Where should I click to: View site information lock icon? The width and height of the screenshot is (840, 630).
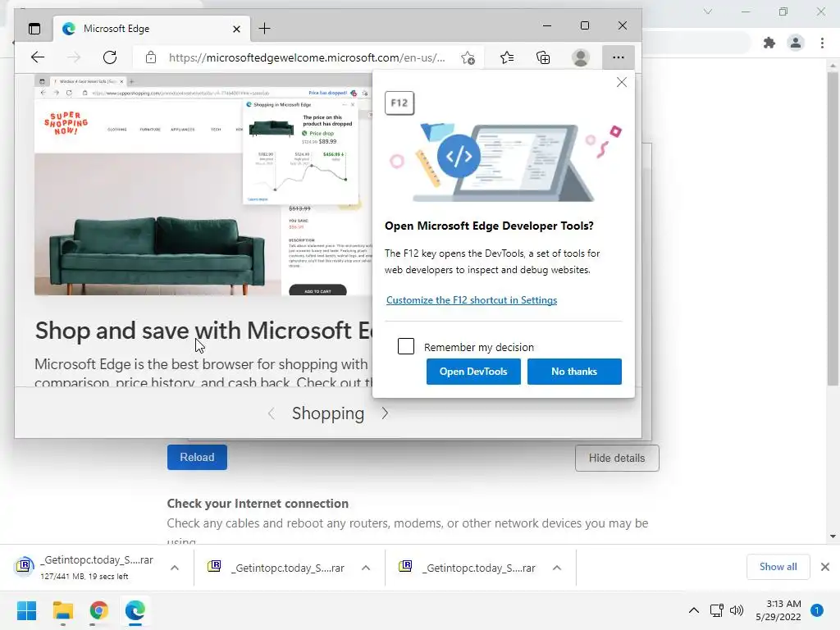coord(151,57)
